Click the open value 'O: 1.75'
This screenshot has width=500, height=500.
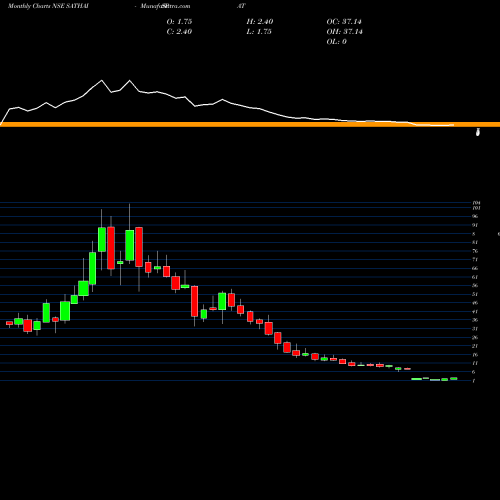(x=179, y=22)
